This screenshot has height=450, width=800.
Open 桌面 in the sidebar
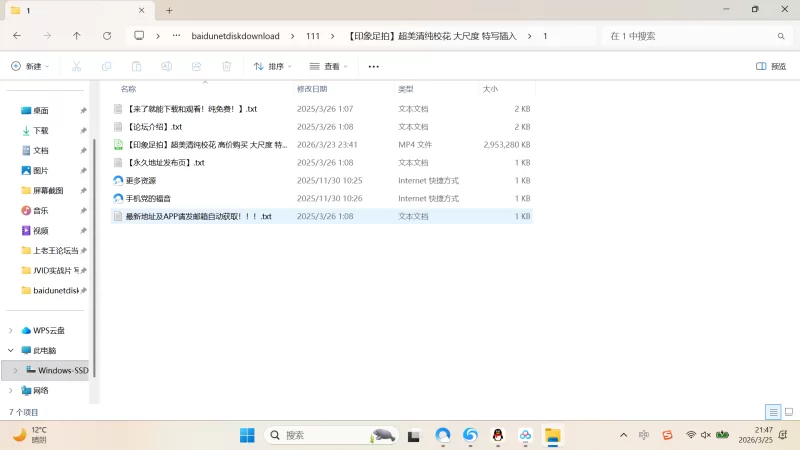coord(41,111)
